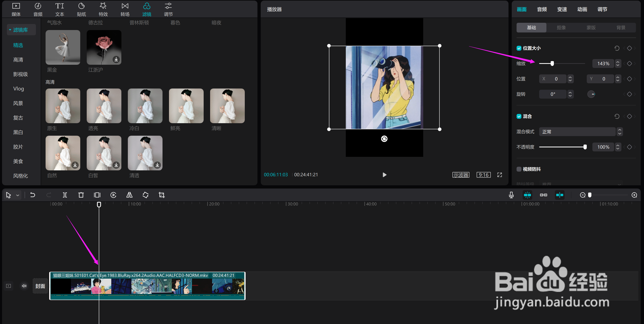Image resolution: width=644 pixels, height=324 pixels.
Task: Click the delete trash icon in timeline toolbar
Action: pyautogui.click(x=81, y=195)
